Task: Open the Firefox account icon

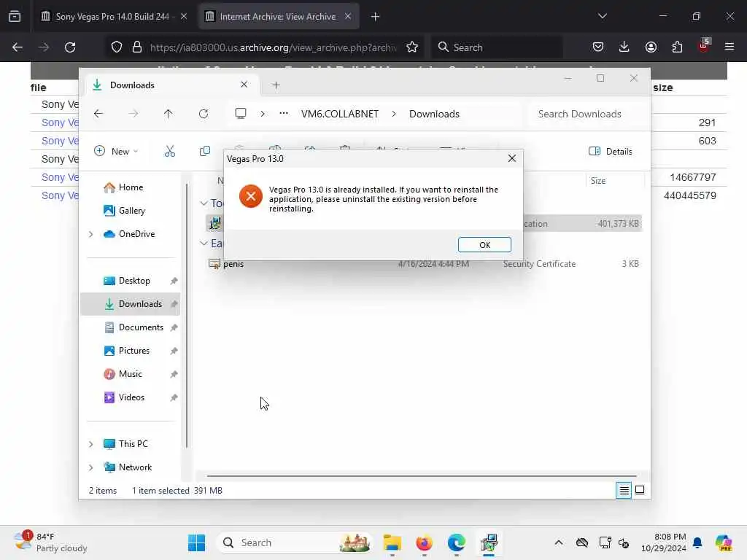Action: pyautogui.click(x=651, y=47)
